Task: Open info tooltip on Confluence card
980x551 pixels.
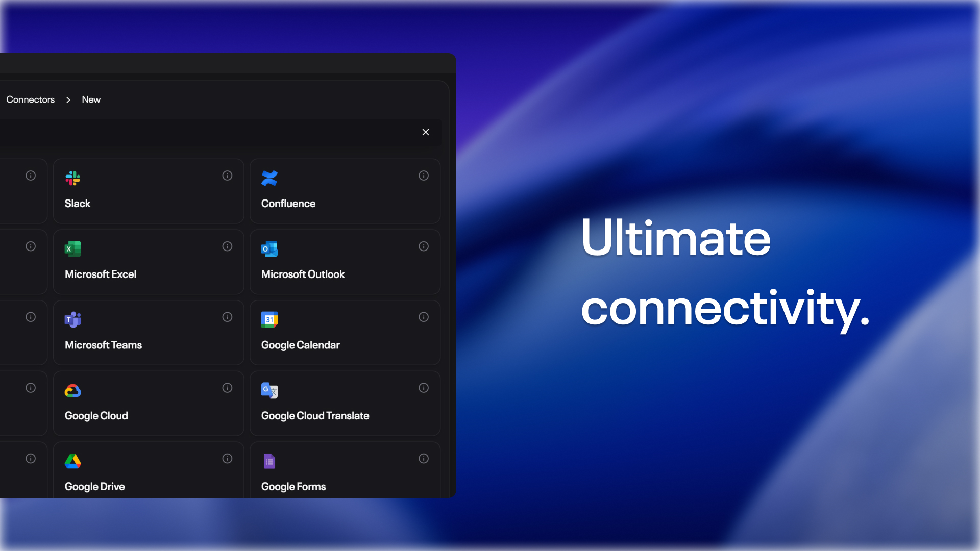Action: pyautogui.click(x=424, y=176)
